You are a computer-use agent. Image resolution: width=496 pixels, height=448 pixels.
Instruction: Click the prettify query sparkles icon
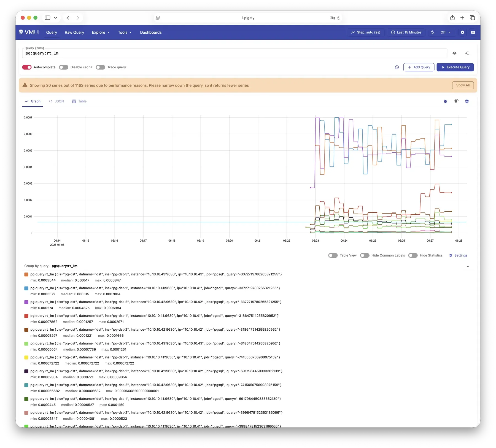pyautogui.click(x=467, y=53)
